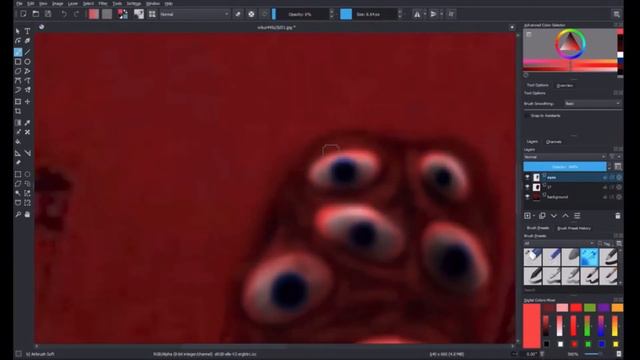Select the Calligraphy tool
This screenshot has height=360, width=640.
(x=27, y=41)
